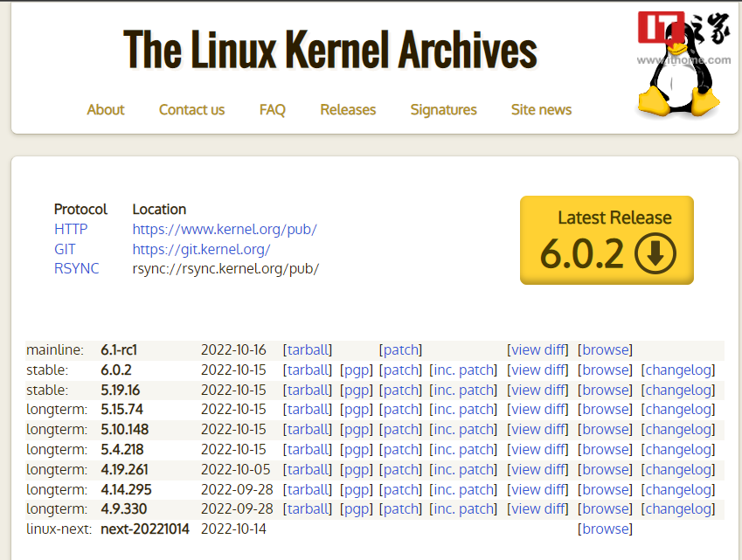This screenshot has width=742, height=560.
Task: Open the inc. patch for 4.19.261
Action: pyautogui.click(x=463, y=469)
